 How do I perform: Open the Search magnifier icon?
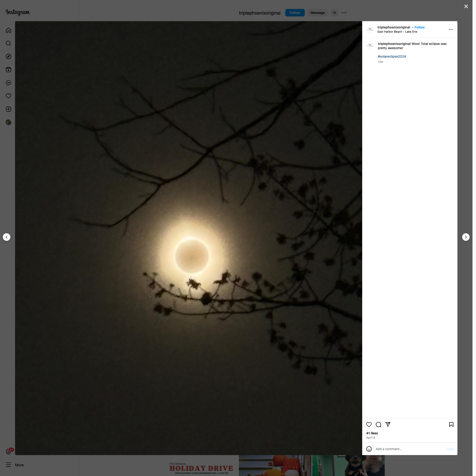pyautogui.click(x=8, y=43)
